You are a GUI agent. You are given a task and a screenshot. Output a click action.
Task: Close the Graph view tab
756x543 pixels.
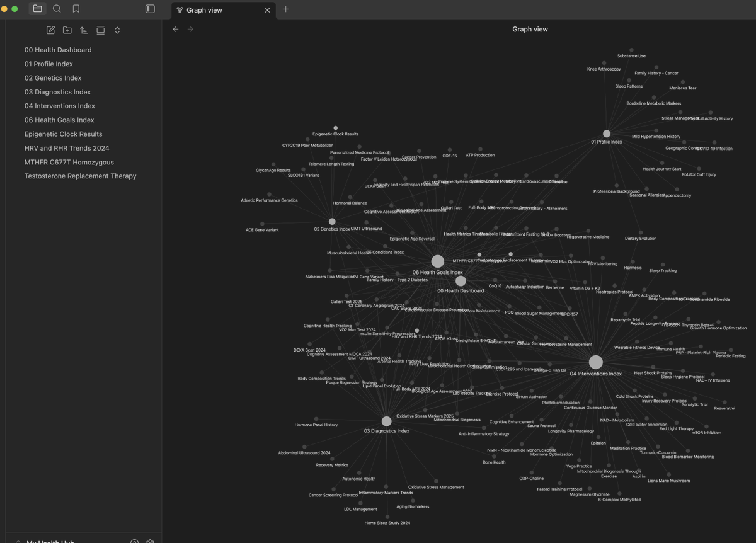tap(267, 10)
